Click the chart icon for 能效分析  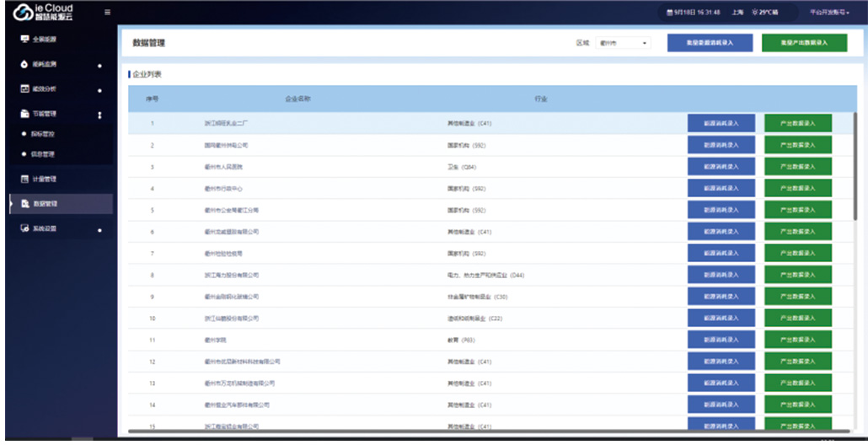(x=24, y=88)
